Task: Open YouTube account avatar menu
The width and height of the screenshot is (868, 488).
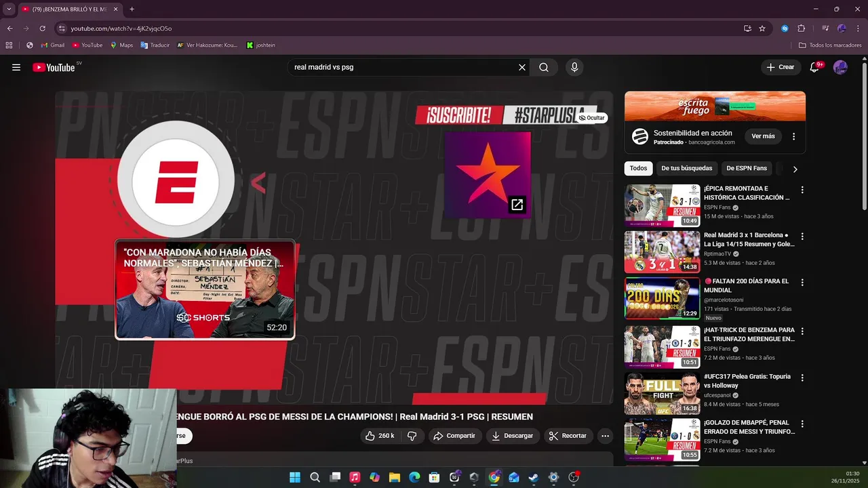Action: (x=840, y=67)
